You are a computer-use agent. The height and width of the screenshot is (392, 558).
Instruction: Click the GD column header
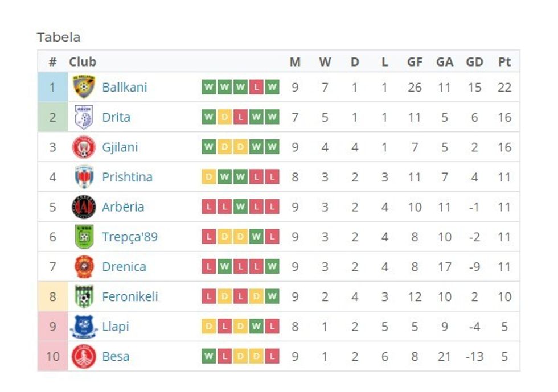(474, 62)
